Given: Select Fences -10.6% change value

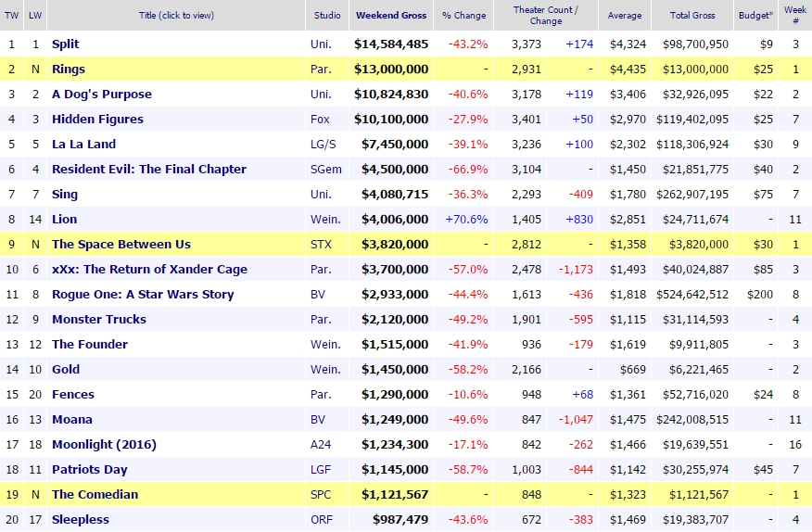Looking at the screenshot, I should 467,394.
